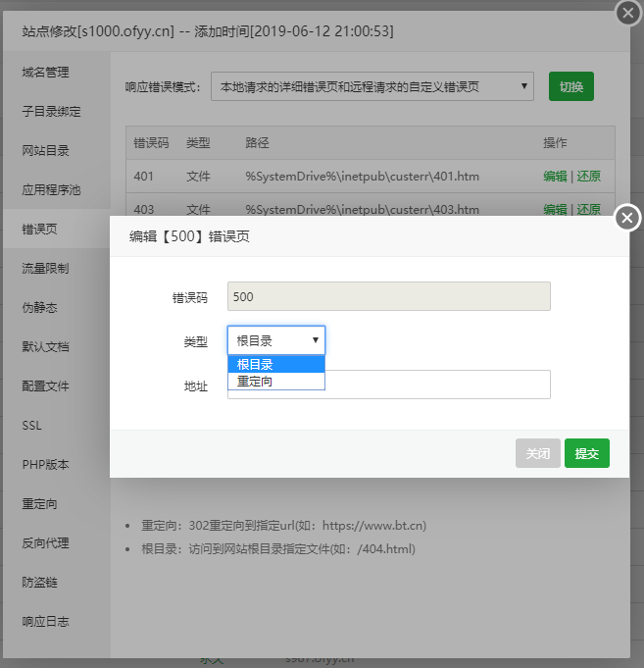
Task: Open the 默认文档 sidebar tab
Action: coord(57,346)
